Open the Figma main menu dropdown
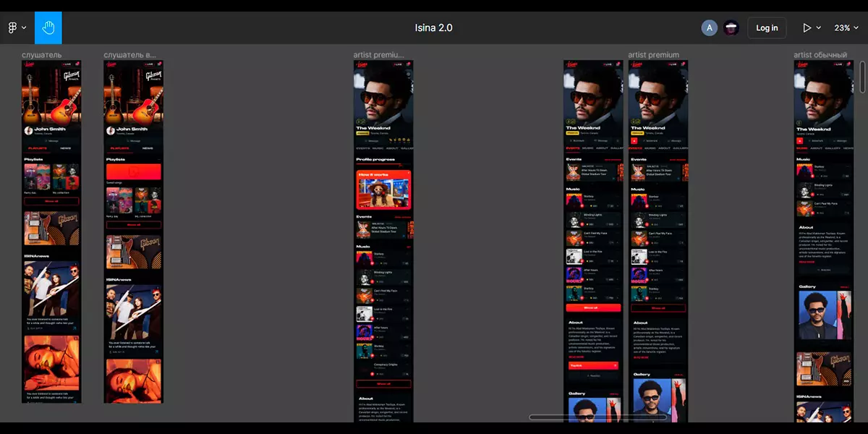This screenshot has width=868, height=434. coord(17,27)
